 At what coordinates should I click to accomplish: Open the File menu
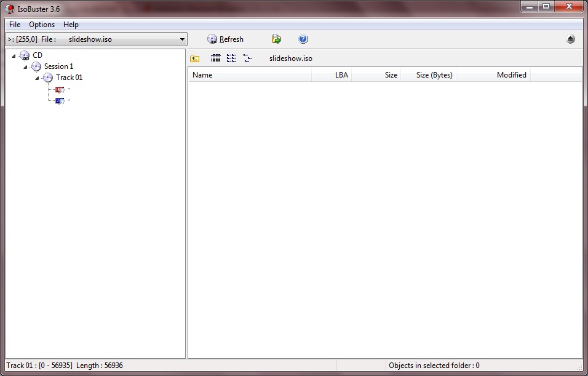(x=14, y=25)
